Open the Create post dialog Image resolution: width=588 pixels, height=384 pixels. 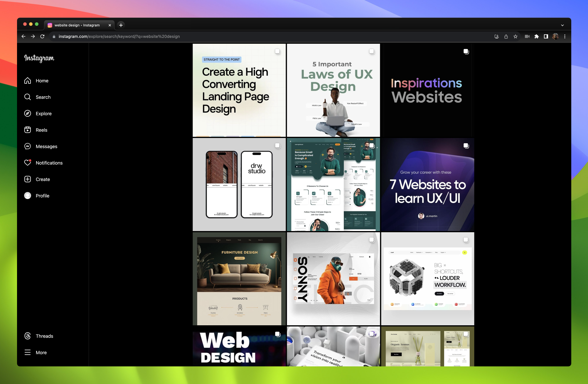click(x=42, y=179)
